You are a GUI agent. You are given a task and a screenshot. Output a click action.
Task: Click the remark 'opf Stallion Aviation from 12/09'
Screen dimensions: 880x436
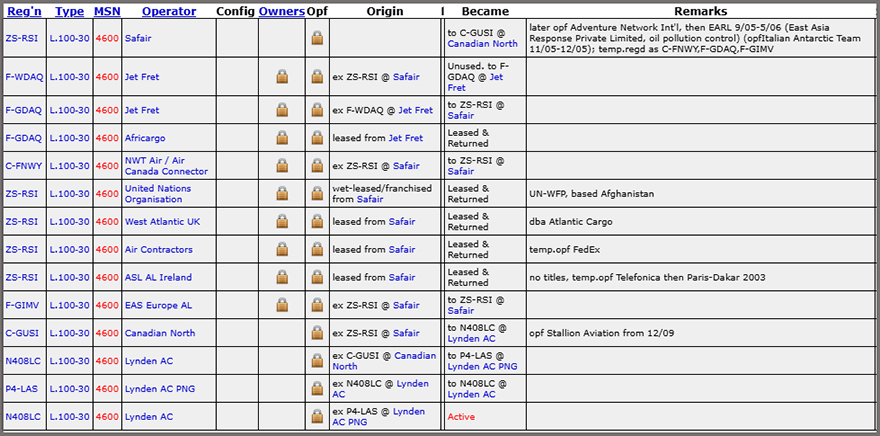click(x=602, y=333)
